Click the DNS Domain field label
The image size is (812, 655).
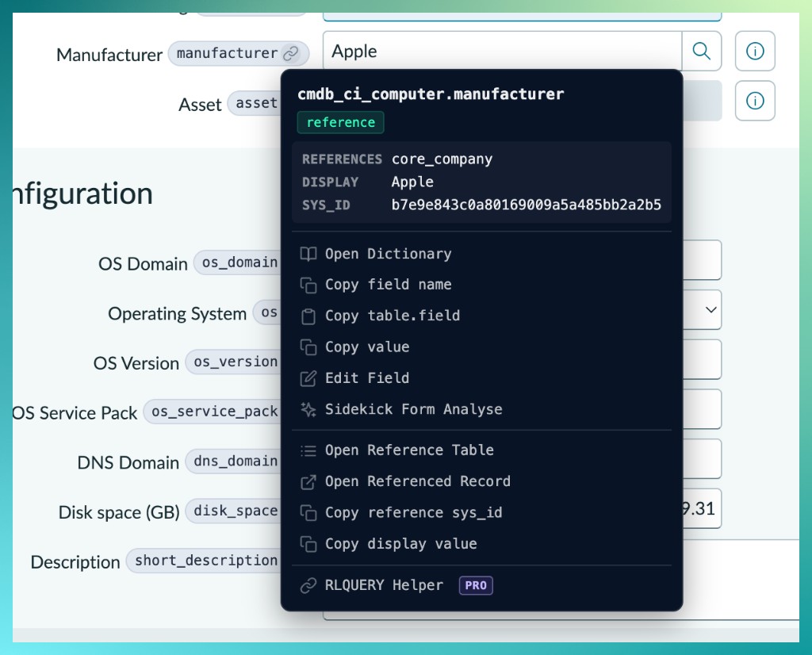128,462
